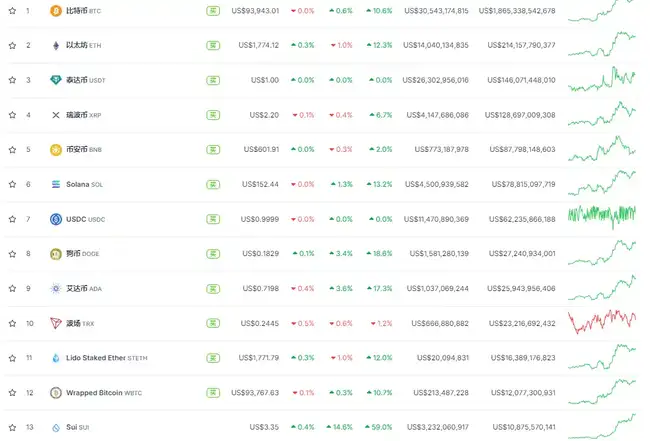
Task: Add TRX row 10 to favorites
Action: pyautogui.click(x=12, y=323)
